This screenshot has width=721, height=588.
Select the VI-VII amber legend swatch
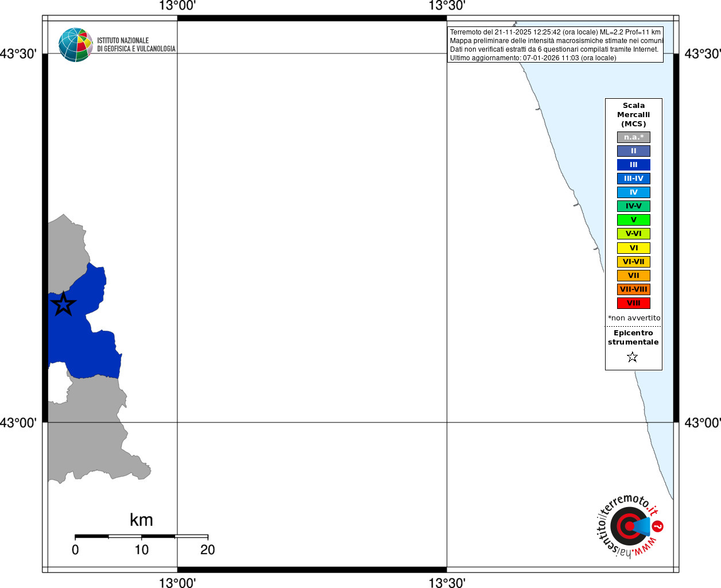[x=634, y=262]
